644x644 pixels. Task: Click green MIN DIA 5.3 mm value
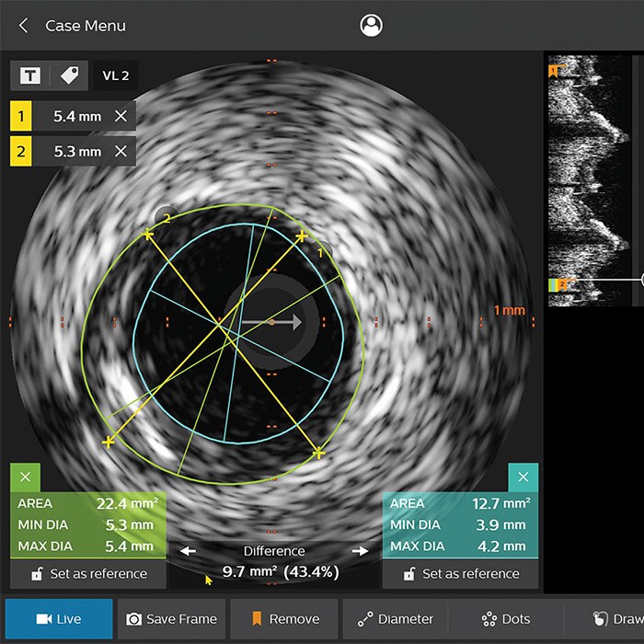130,525
